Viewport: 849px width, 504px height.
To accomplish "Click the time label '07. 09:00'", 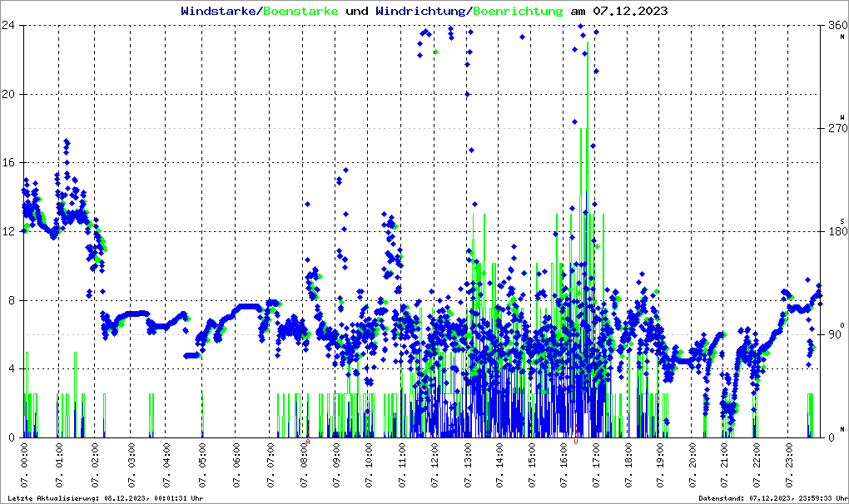I will click(x=335, y=465).
